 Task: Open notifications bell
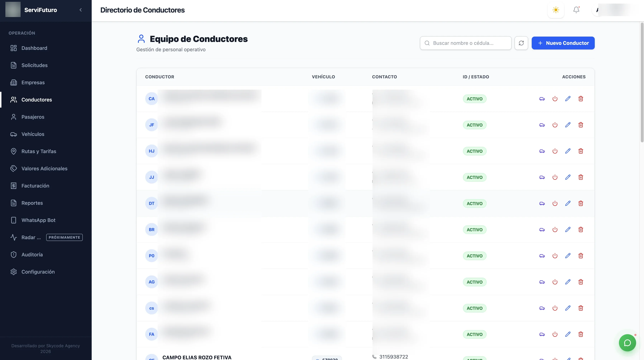coord(576,10)
